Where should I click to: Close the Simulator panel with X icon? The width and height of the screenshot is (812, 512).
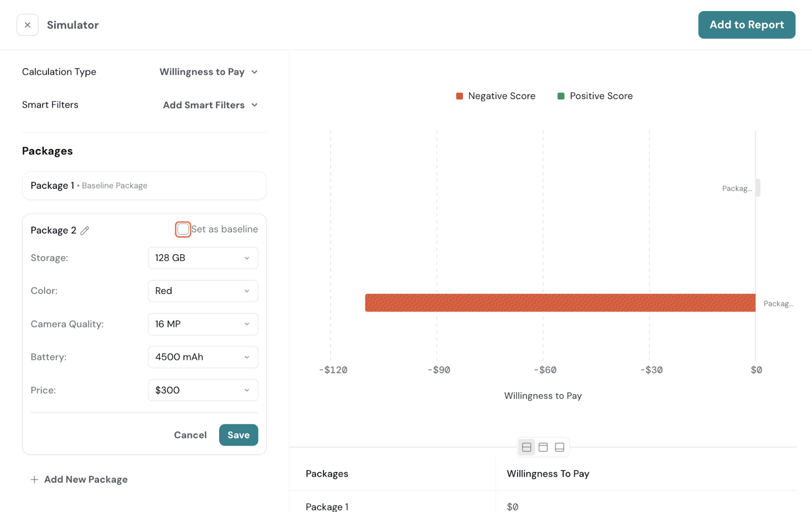click(x=27, y=25)
